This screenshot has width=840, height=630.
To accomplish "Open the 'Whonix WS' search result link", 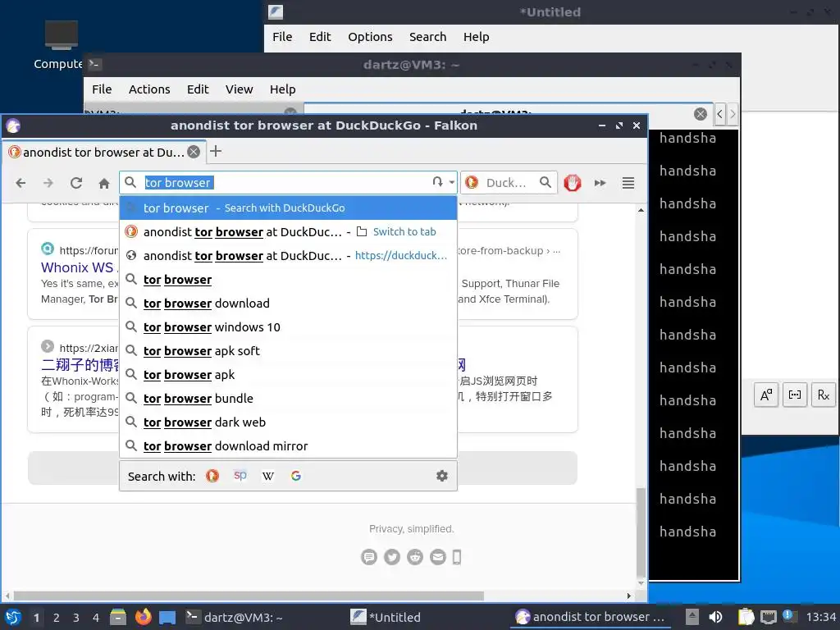I will tap(78, 267).
